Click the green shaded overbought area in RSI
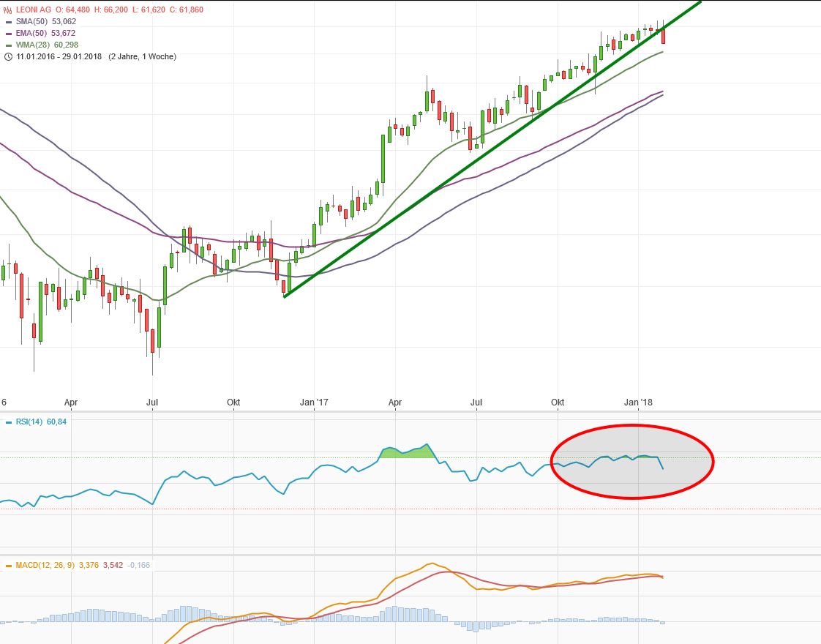The image size is (821, 644). [406, 453]
